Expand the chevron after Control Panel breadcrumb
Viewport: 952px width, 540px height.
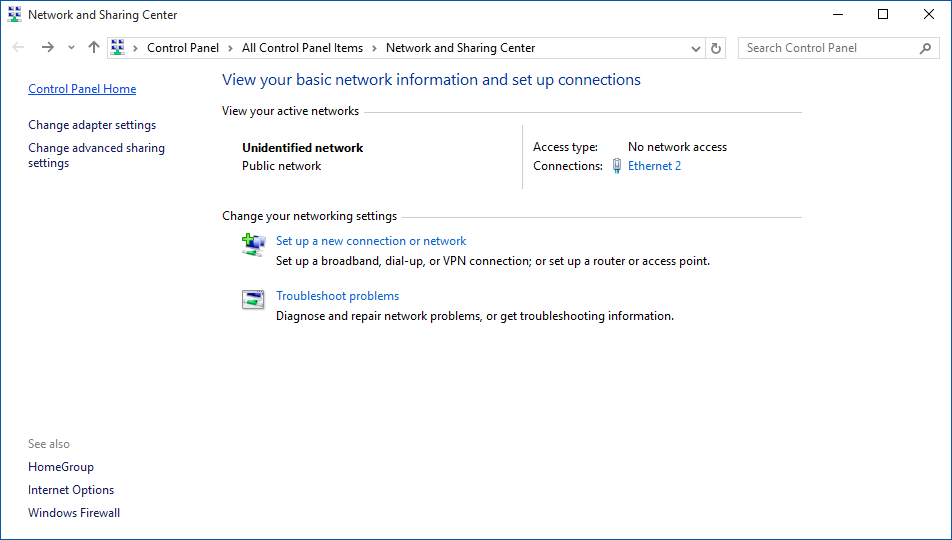tap(229, 48)
